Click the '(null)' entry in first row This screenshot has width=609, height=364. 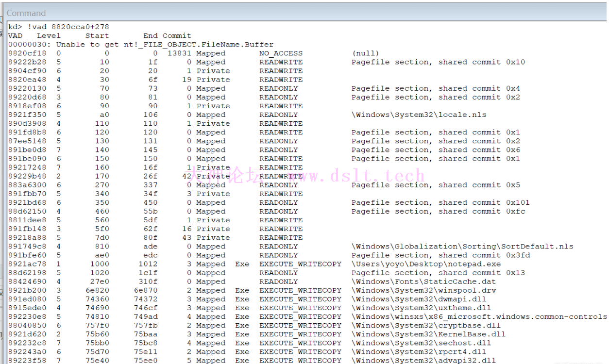tap(365, 53)
